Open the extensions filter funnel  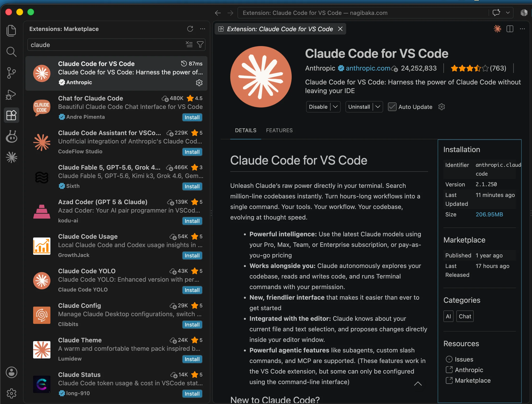click(x=200, y=44)
